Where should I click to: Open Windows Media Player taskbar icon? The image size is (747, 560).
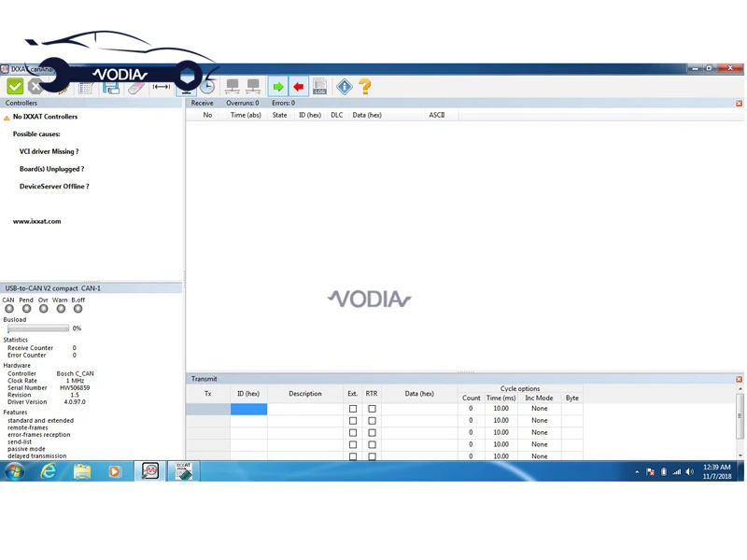[114, 471]
